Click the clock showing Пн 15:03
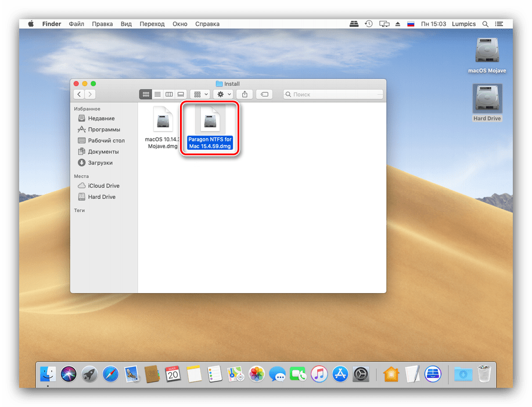Screen dimensions: 532x407 coord(434,24)
